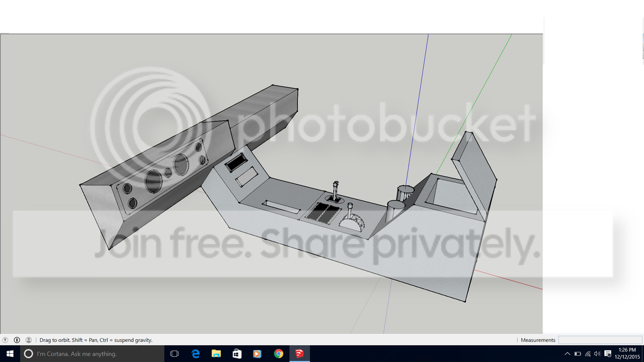The height and width of the screenshot is (362, 644).
Task: Expand the hidden system tray icons
Action: pos(567,354)
